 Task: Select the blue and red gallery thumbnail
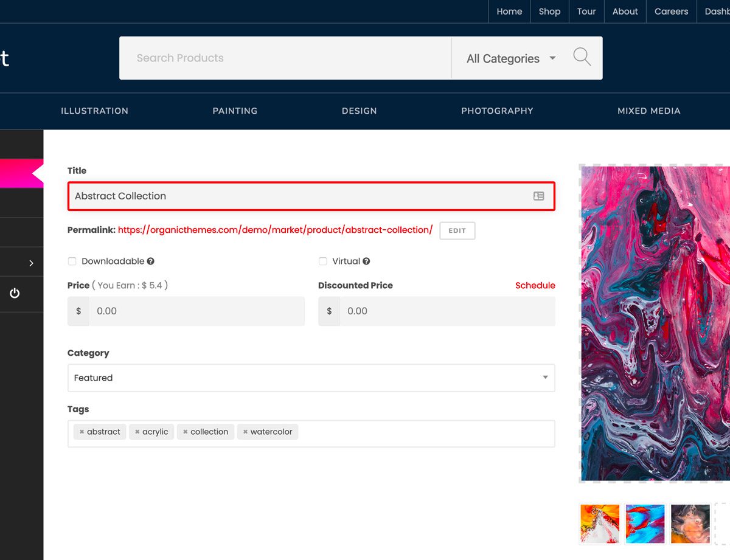[645, 524]
